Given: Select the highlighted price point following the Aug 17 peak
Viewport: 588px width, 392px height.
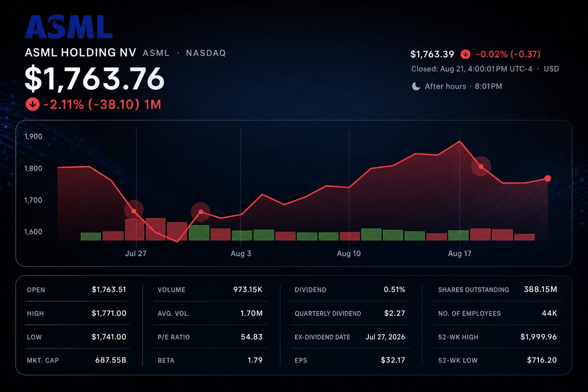Looking at the screenshot, I should click(x=481, y=167).
